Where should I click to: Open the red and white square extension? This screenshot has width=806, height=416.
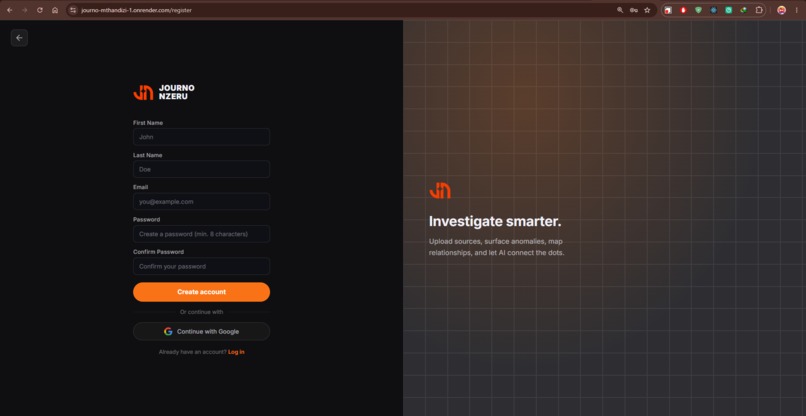668,10
